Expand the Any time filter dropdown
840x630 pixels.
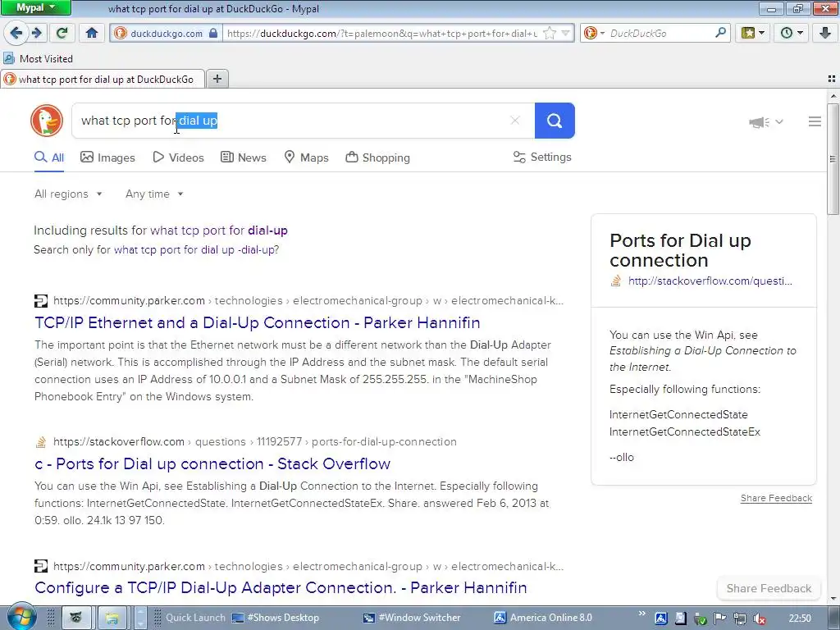point(154,194)
